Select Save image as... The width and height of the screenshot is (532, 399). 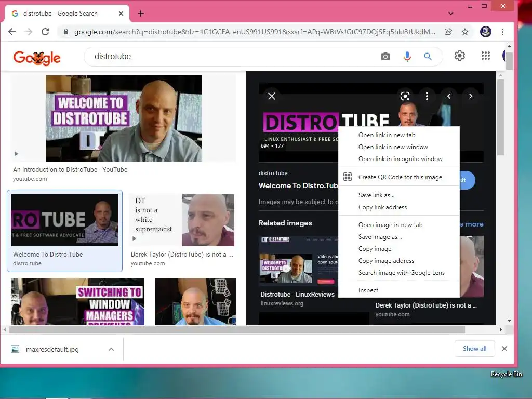coord(398,237)
